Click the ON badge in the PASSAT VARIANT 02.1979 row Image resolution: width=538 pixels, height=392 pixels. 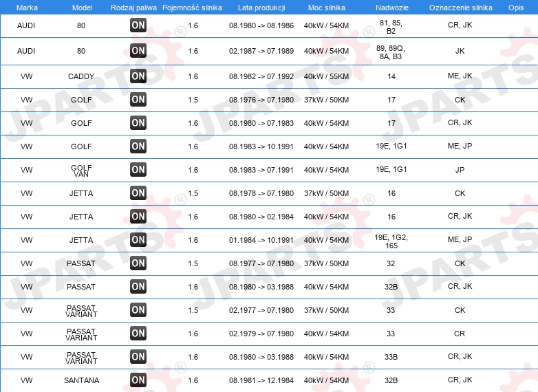coord(138,333)
